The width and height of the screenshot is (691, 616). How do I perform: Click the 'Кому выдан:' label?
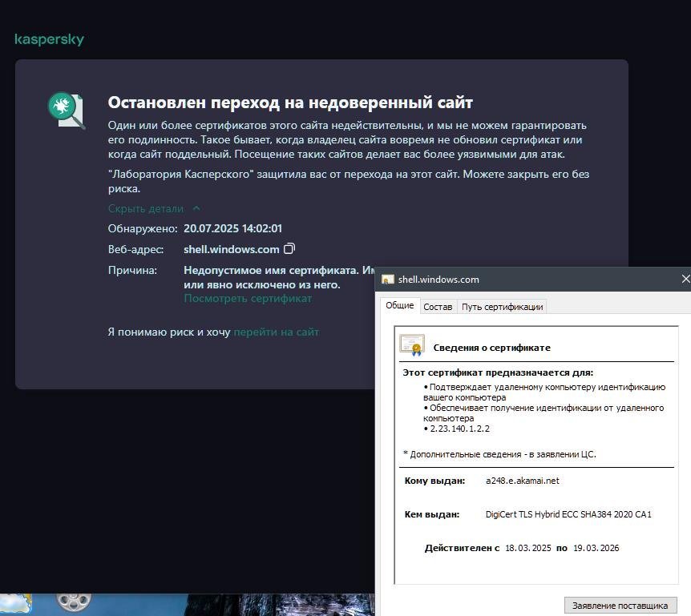[x=434, y=481]
